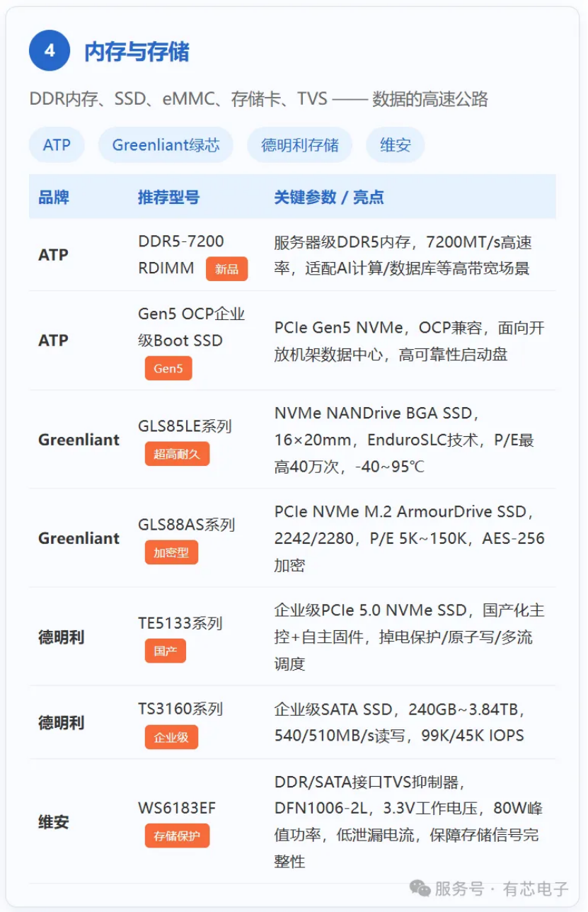This screenshot has height=912, width=588.
Task: Click the 维安 brand cell in the WS6183EF row
Action: 54,822
